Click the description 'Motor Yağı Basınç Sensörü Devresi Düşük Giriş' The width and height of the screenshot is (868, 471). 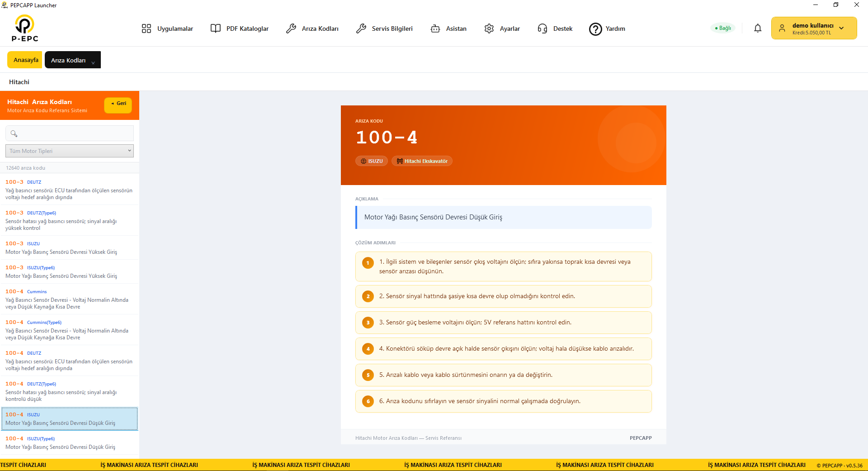pos(433,217)
